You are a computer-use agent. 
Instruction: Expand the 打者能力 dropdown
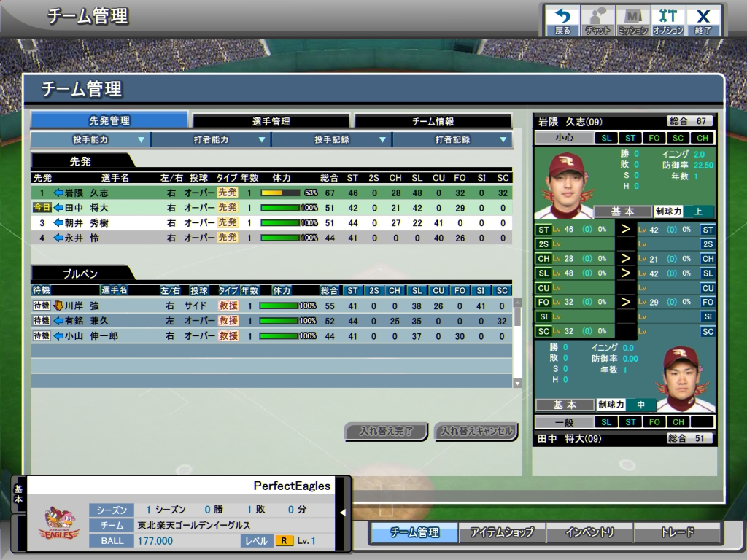click(211, 139)
